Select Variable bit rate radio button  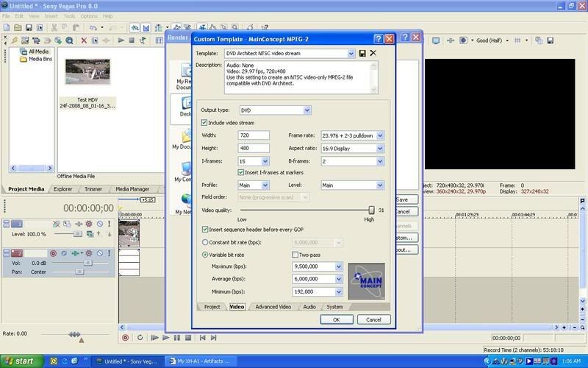[205, 255]
